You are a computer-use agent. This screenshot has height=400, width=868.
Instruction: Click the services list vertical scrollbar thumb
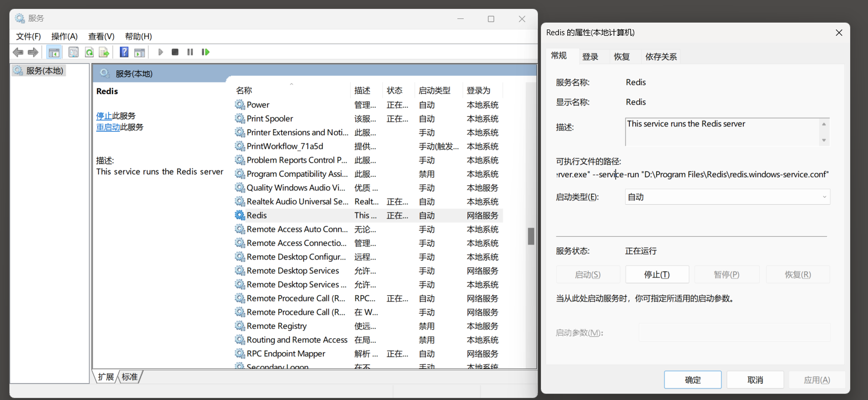[531, 236]
